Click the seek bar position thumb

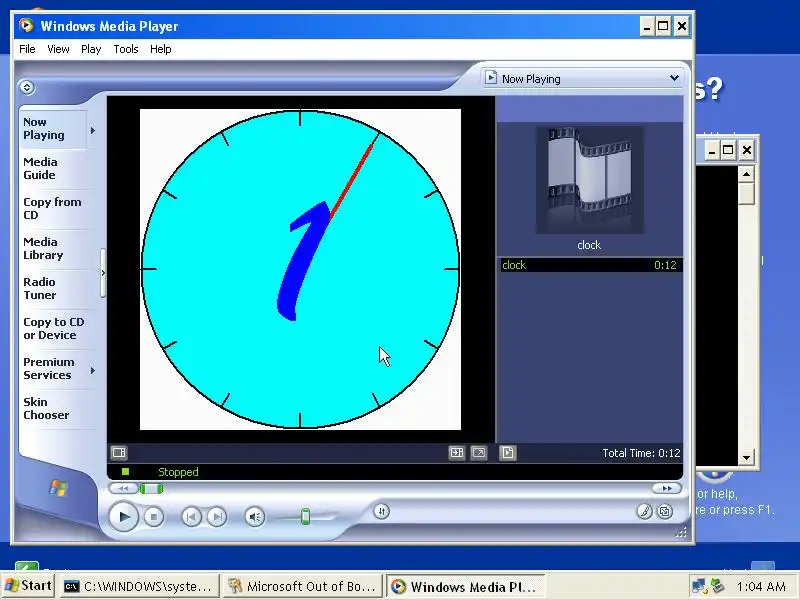click(152, 489)
